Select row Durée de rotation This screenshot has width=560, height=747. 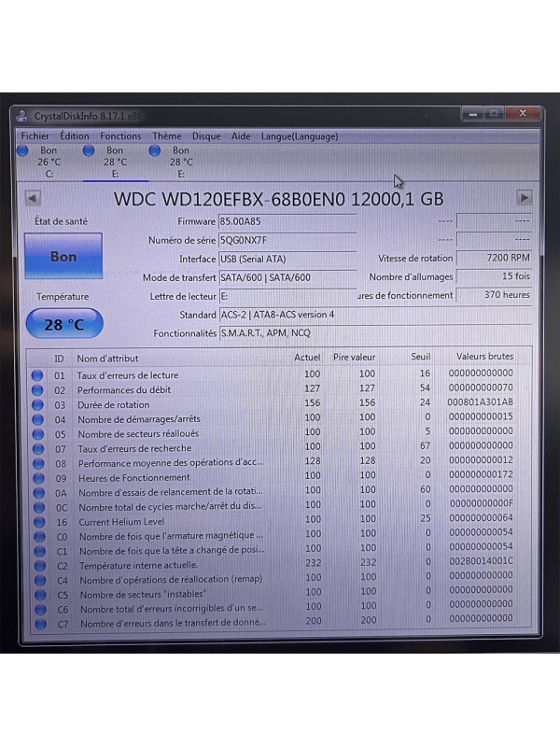point(279,404)
